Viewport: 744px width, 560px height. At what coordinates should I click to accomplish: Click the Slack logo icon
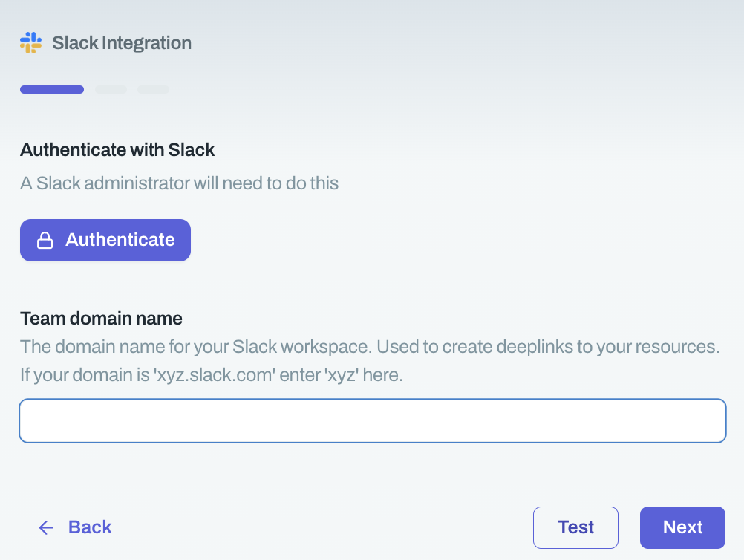tap(30, 43)
